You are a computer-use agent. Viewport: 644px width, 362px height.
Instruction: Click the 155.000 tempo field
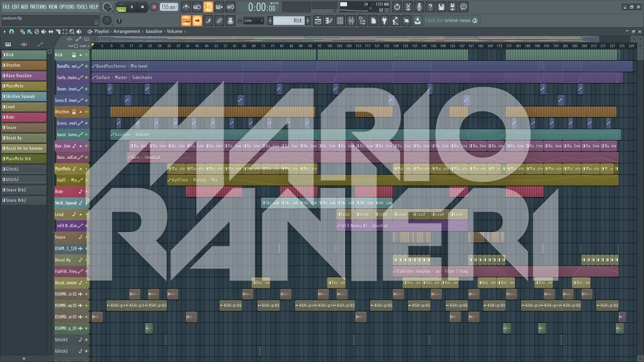[x=169, y=8]
